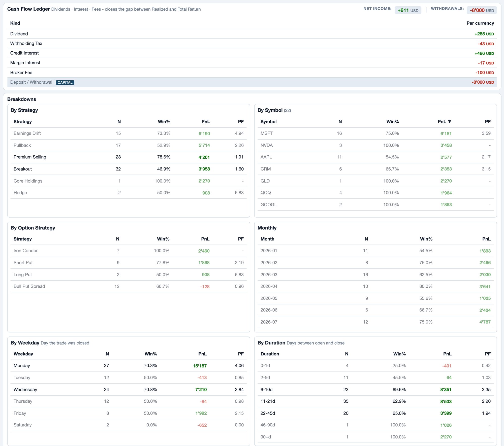Click the Hedge strategy row

pos(129,193)
